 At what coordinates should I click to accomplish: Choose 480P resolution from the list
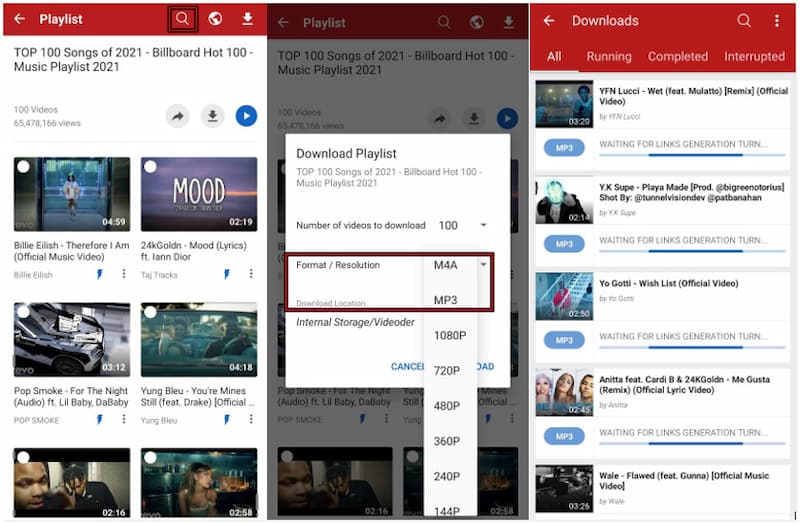[x=446, y=406]
